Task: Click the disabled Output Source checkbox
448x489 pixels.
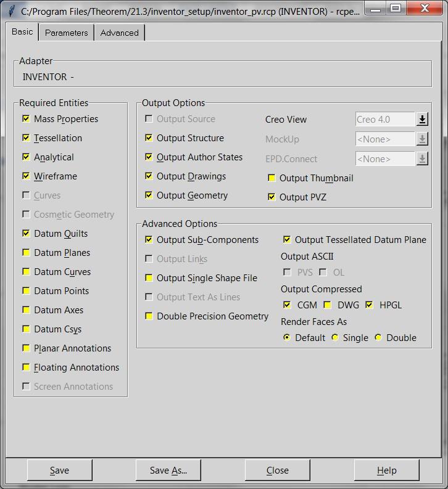Action: click(x=149, y=118)
